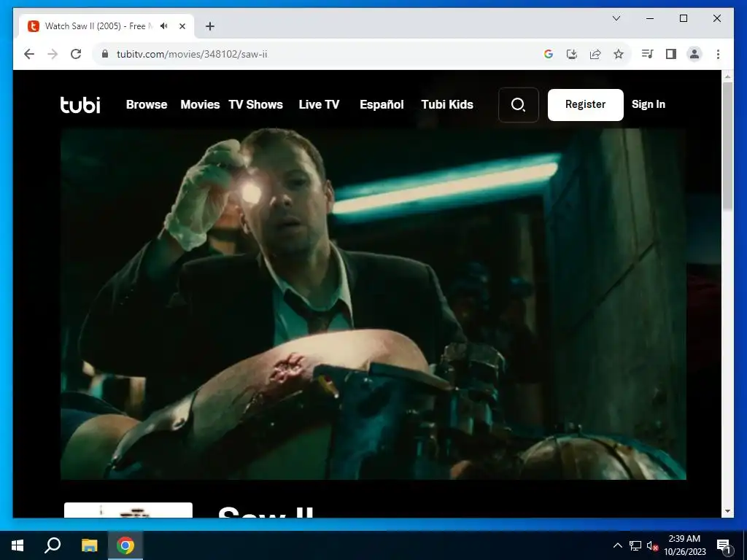Screen dimensions: 747x560
Task: Reload the Tubi page
Action: coord(76,54)
